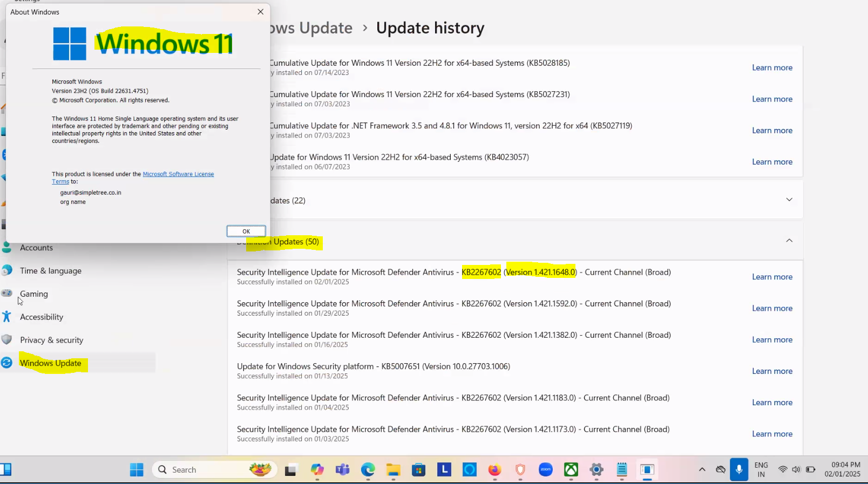Show hidden system tray icons

[702, 469]
